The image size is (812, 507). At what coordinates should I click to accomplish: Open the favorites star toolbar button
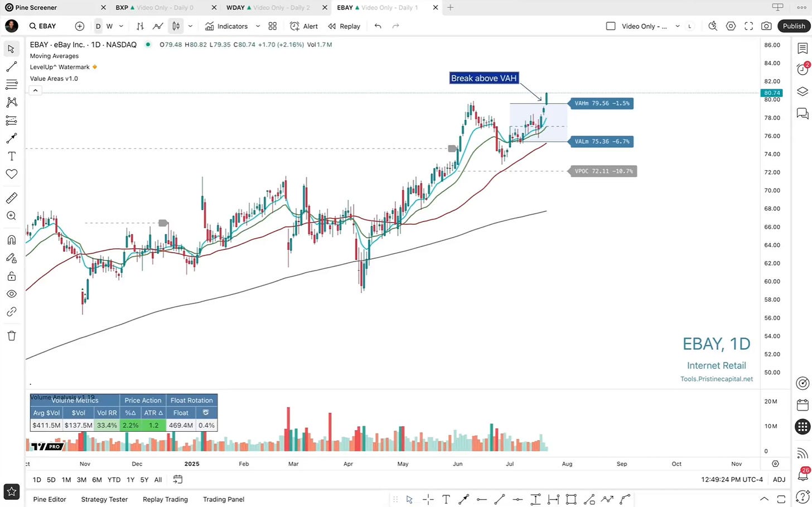tap(12, 492)
